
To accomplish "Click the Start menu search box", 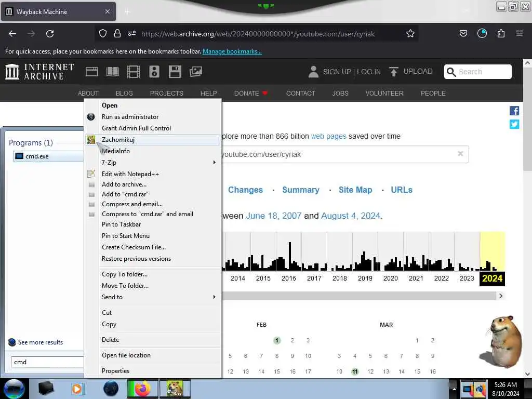I will point(47,362).
